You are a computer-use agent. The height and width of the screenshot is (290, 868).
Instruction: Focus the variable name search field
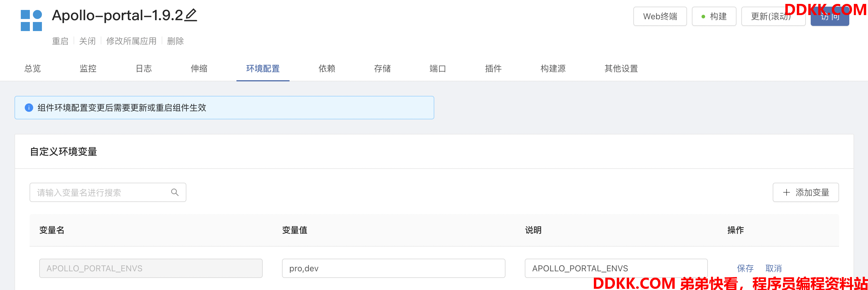108,192
